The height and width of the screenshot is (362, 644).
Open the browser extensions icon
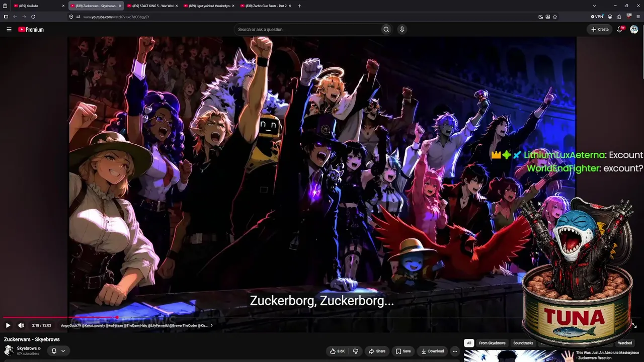619,17
